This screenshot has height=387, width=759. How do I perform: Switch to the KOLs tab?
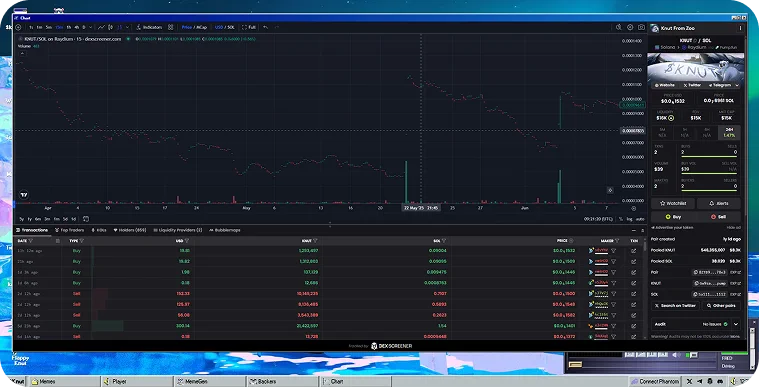click(x=98, y=230)
